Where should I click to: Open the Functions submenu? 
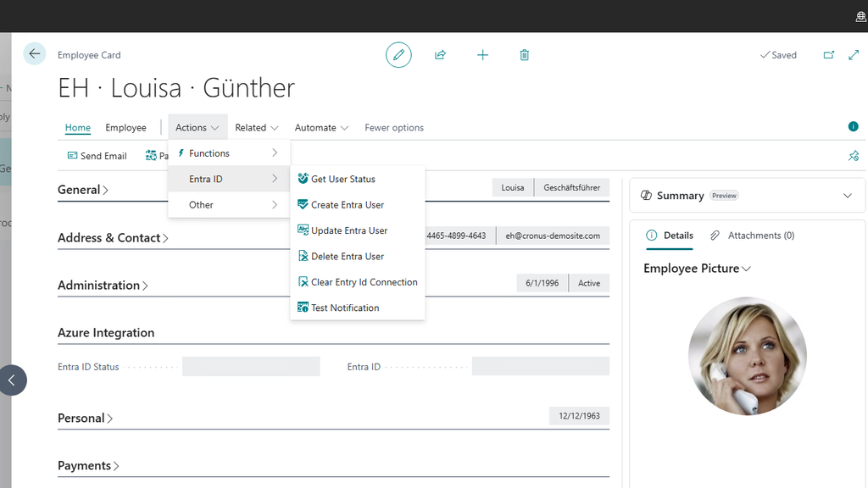tap(229, 153)
